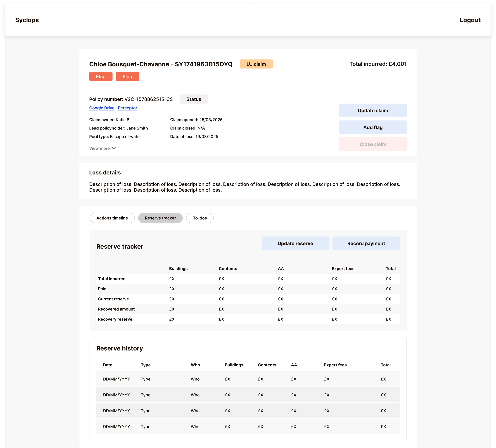496x448 pixels.
Task: Click the Status badge
Action: coord(193,99)
